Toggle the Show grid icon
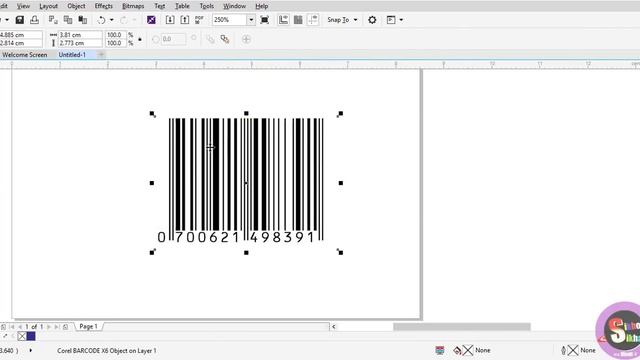 [298, 20]
